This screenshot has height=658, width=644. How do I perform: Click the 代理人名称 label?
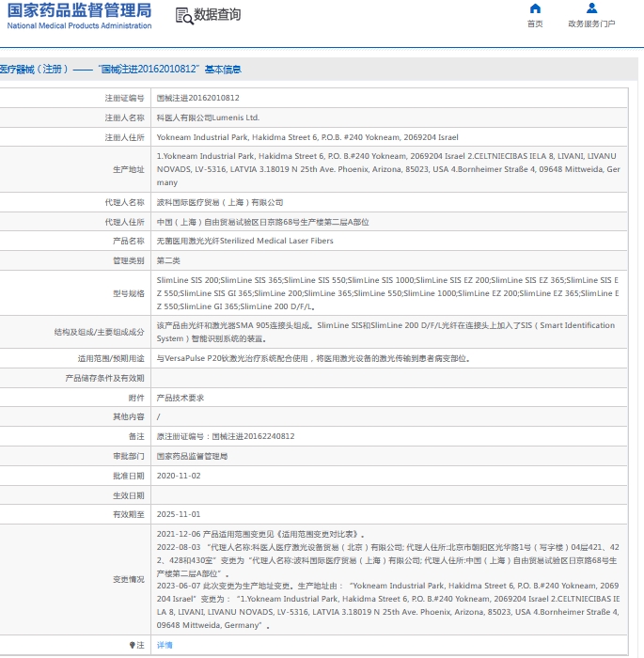point(125,202)
